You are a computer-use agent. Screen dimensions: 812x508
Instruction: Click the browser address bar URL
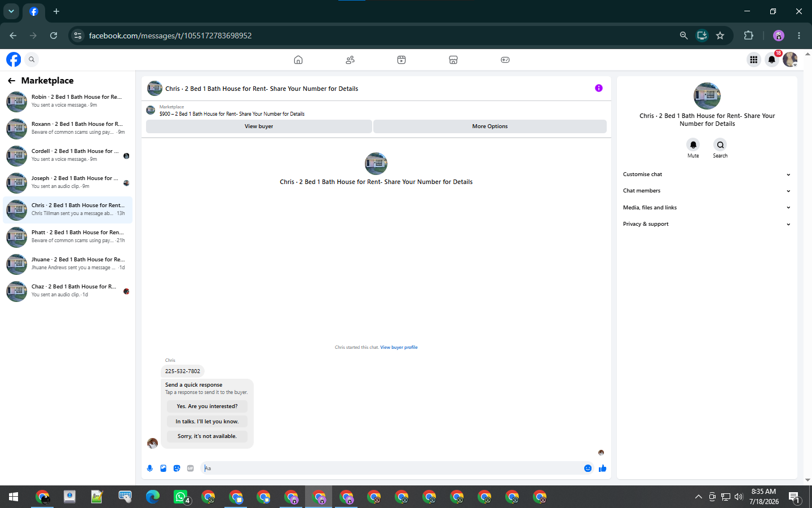pos(170,36)
